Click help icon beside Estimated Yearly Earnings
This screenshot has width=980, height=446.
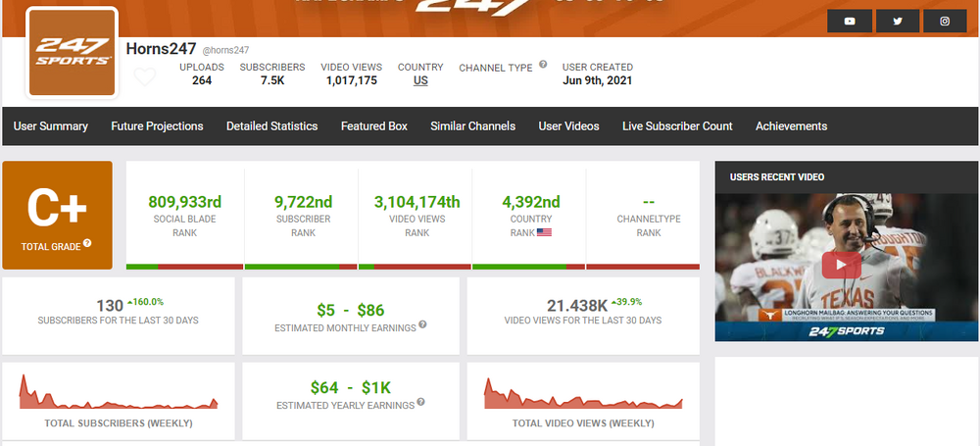[x=420, y=402]
